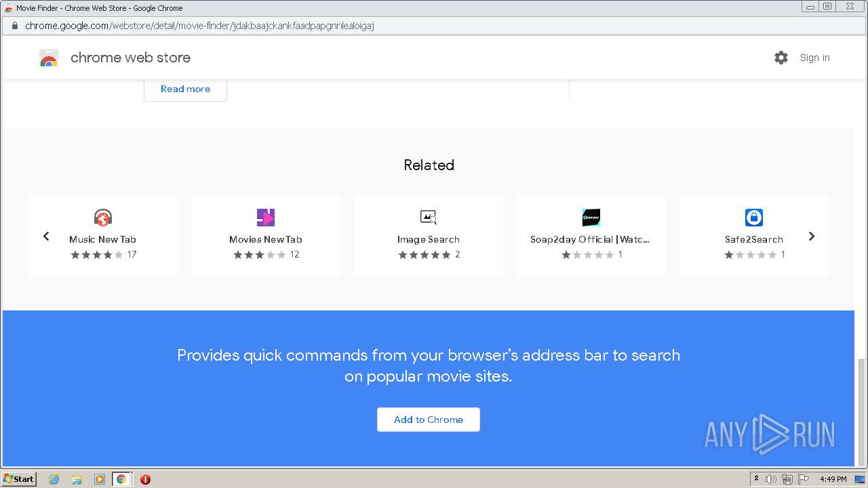Click the Safe2Search lock icon
This screenshot has height=488, width=868.
754,218
